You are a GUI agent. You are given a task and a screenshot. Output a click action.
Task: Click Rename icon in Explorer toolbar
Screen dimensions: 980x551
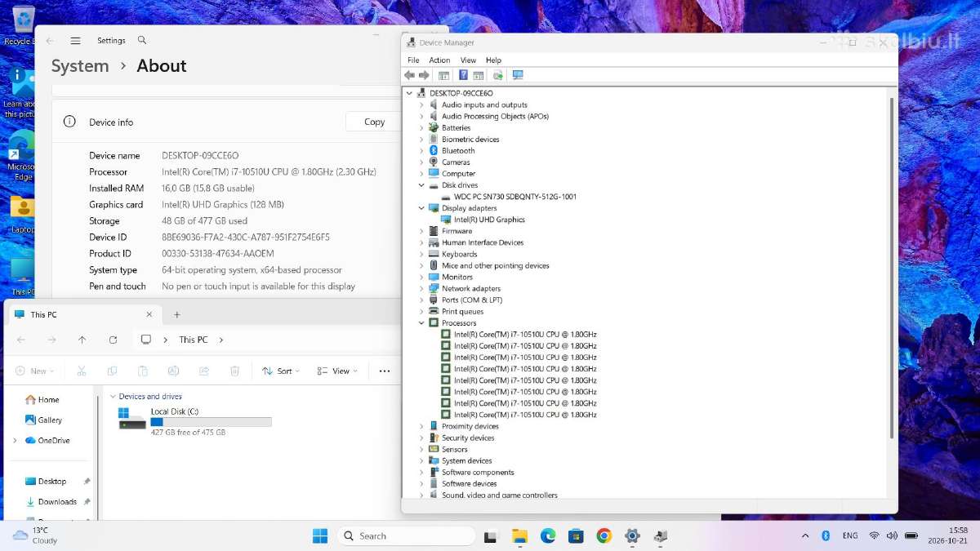pyautogui.click(x=173, y=371)
